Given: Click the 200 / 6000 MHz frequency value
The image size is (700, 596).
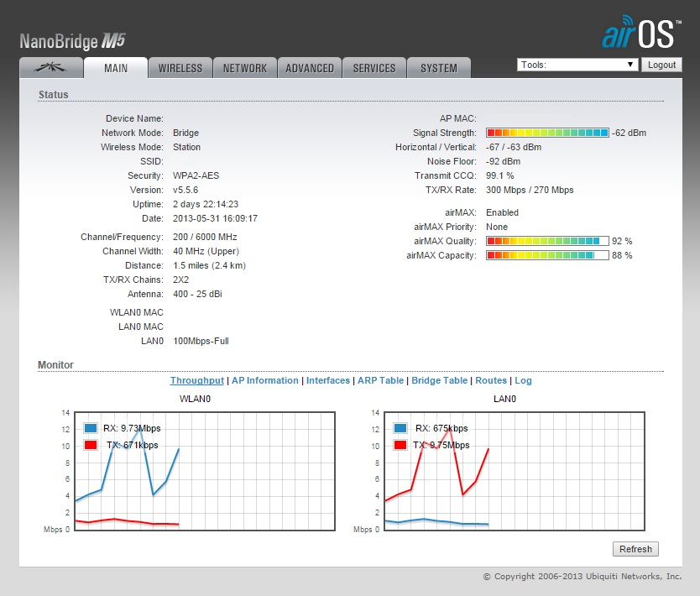Looking at the screenshot, I should click(x=205, y=237).
